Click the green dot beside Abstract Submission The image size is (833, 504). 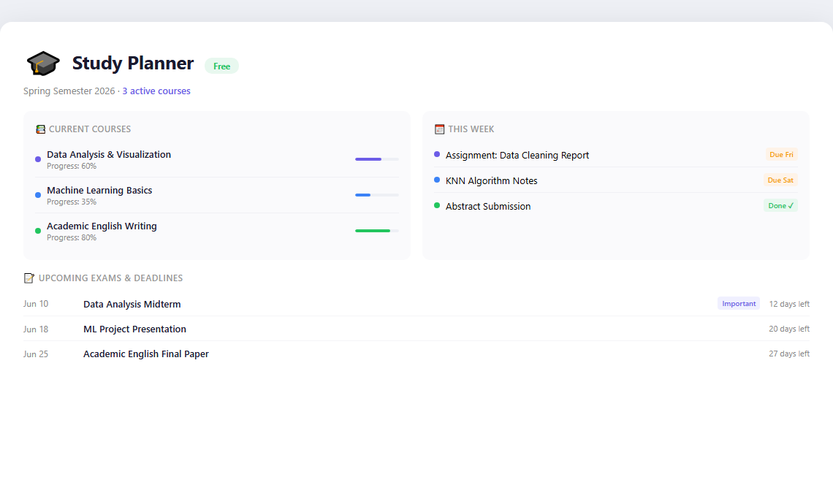[x=437, y=205]
